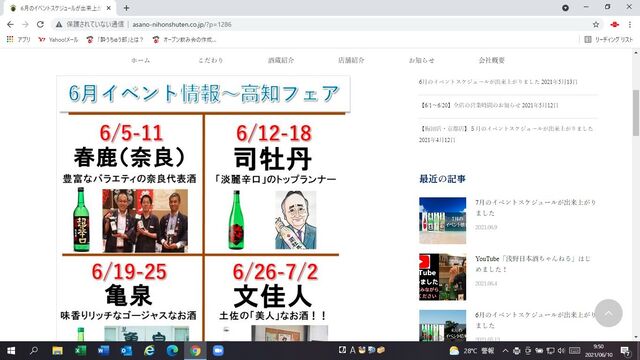Open the volume control in the tray
The height and width of the screenshot is (360, 640).
[x=561, y=351]
